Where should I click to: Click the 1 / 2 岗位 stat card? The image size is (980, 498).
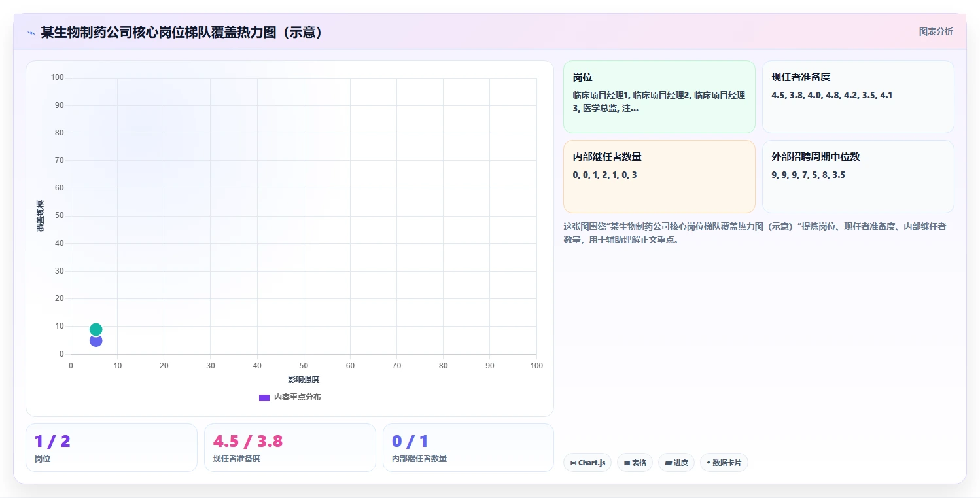[x=111, y=448]
